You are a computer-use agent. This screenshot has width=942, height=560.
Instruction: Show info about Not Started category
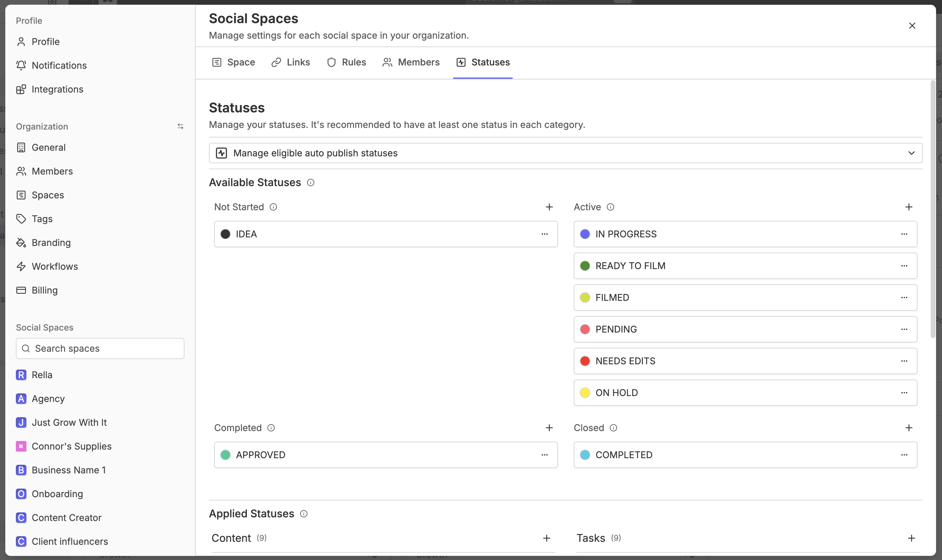tap(273, 207)
